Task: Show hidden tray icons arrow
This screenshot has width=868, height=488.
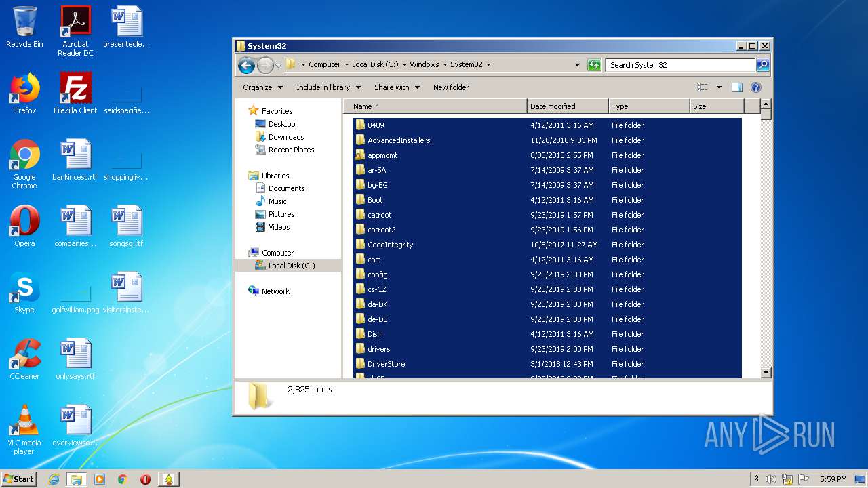Action: click(x=757, y=479)
